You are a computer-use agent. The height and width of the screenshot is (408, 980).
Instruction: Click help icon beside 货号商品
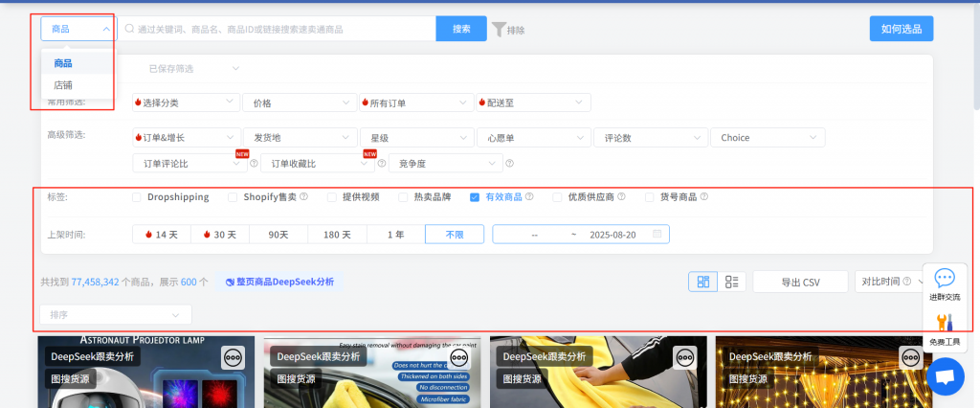coord(703,196)
